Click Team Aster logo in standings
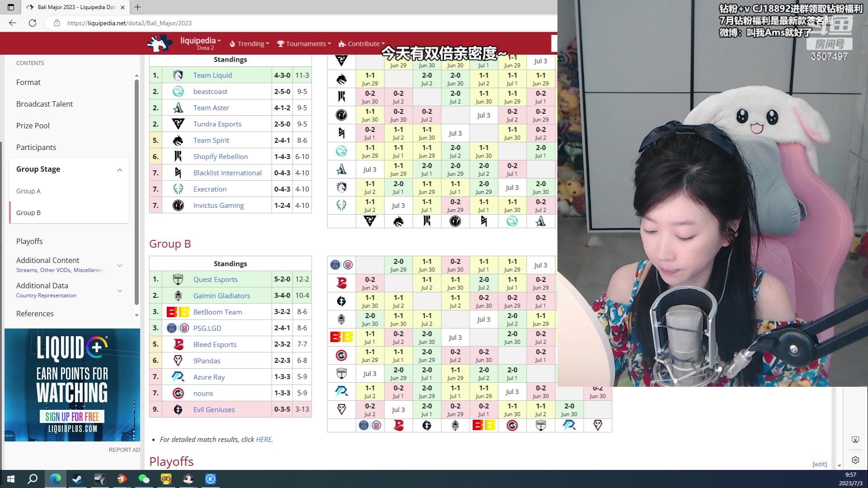868x488 pixels. point(178,108)
